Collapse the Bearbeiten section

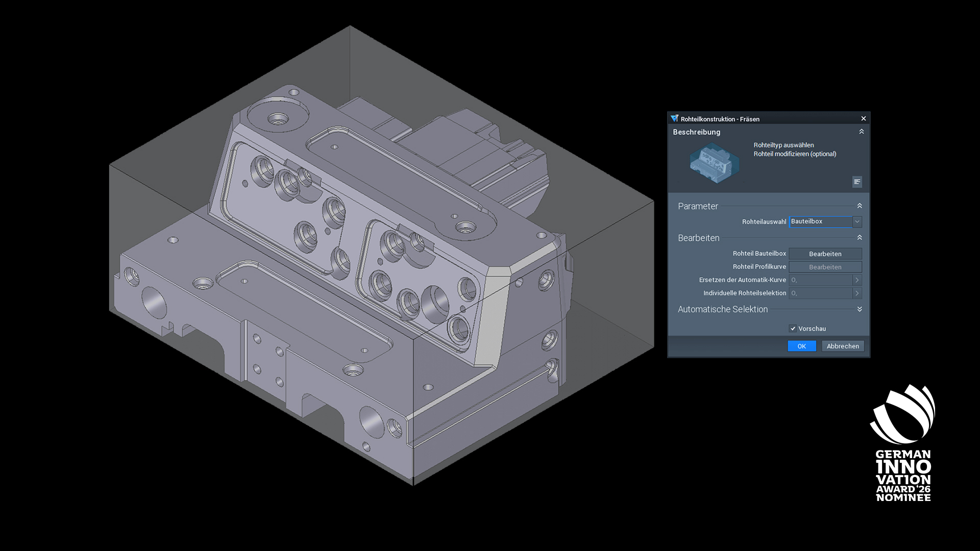point(860,238)
